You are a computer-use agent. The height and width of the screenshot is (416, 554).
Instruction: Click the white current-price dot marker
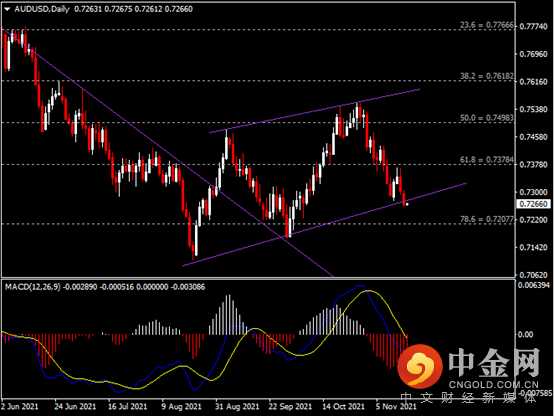(x=407, y=204)
